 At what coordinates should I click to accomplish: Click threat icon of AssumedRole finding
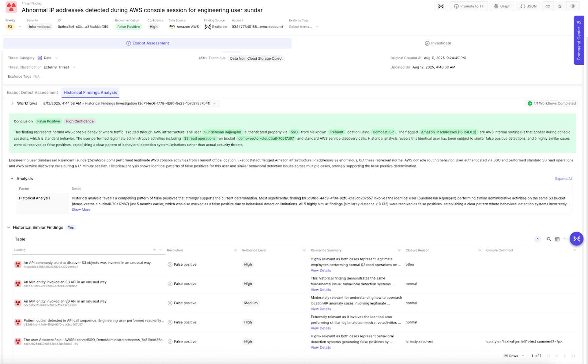18,342
